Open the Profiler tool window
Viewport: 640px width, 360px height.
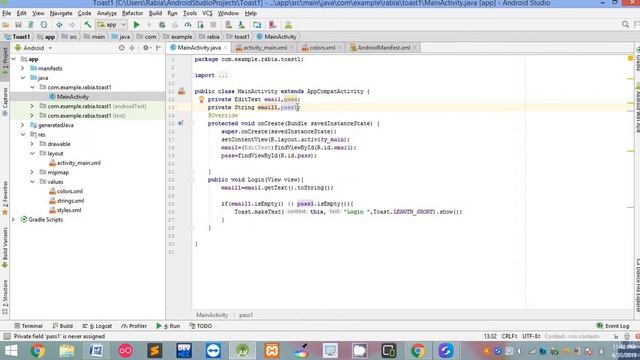pos(134,326)
